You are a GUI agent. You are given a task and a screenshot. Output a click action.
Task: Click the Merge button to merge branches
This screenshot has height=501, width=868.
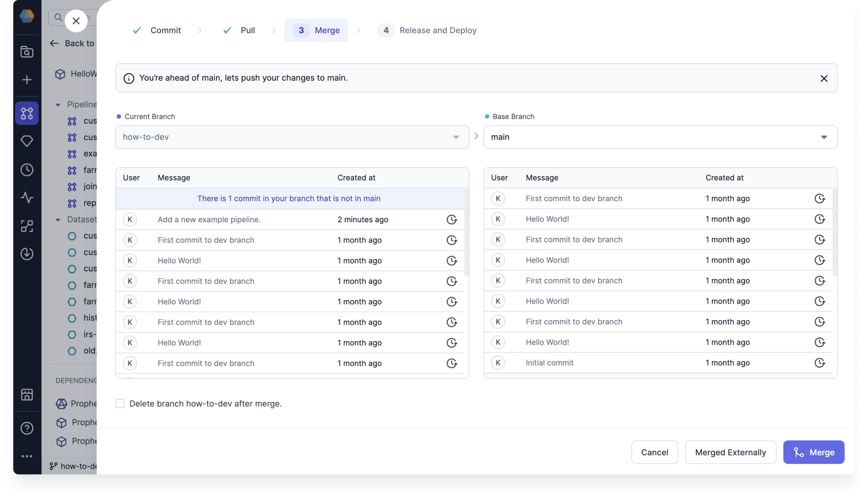814,452
